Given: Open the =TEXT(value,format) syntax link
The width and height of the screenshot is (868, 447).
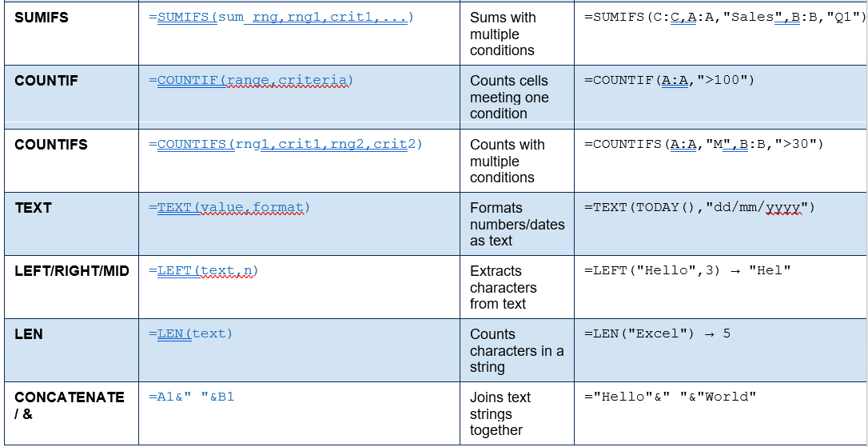Looking at the screenshot, I should click(x=229, y=207).
